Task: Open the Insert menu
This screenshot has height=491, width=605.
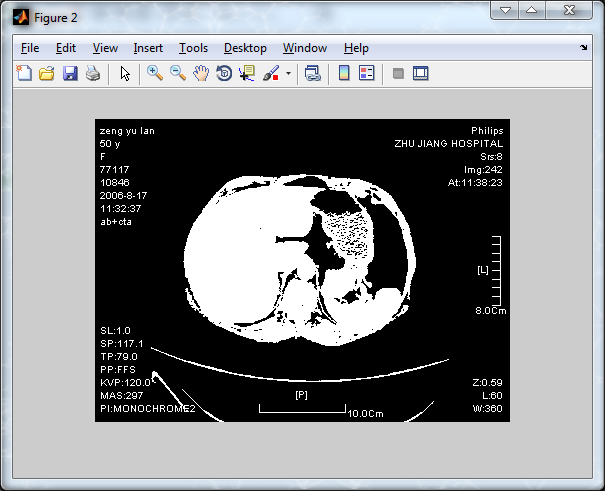Action: (x=148, y=48)
